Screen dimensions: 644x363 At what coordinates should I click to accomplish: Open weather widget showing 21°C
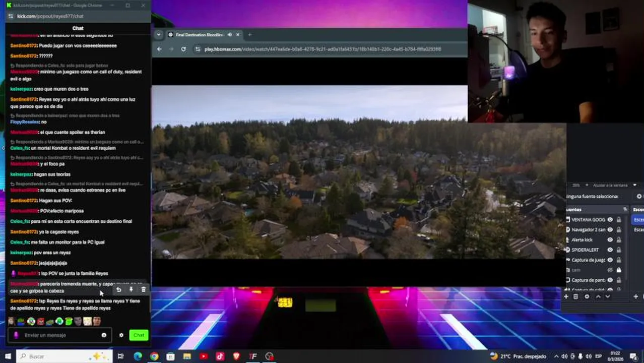tap(518, 356)
